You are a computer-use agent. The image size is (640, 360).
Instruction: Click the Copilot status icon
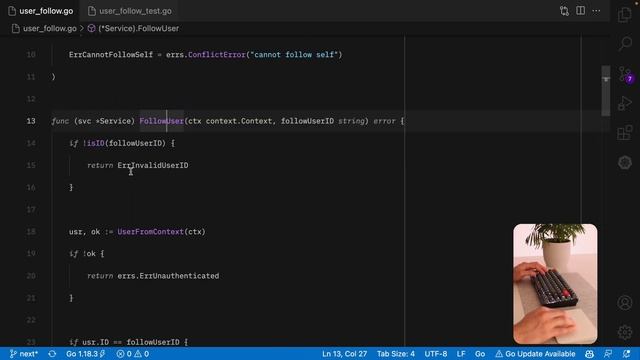[x=589, y=354]
